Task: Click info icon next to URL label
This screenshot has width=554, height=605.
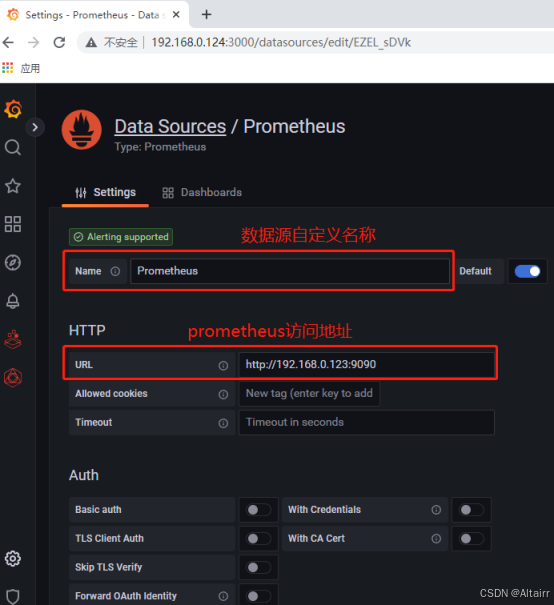Action: pyautogui.click(x=223, y=365)
